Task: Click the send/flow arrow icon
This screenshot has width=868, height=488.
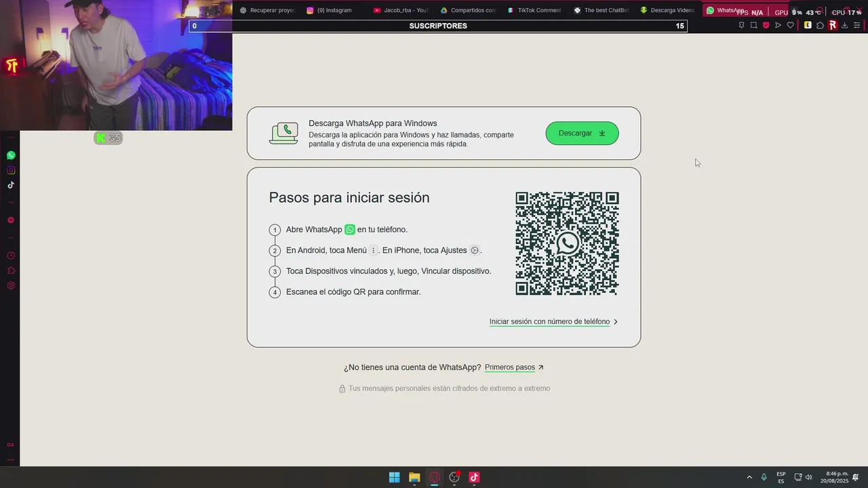Action: point(778,25)
